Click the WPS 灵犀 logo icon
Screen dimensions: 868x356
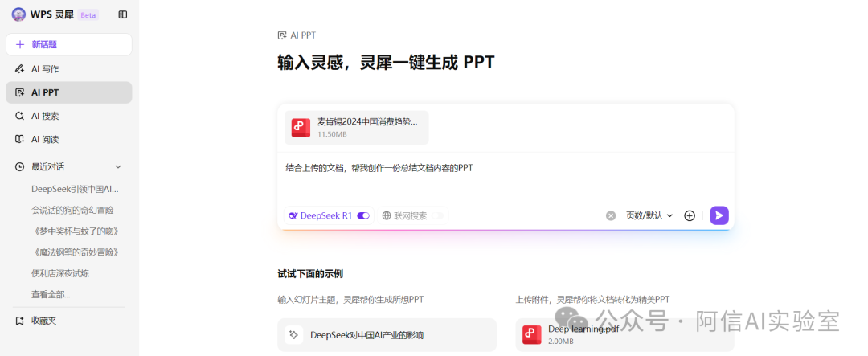coord(18,14)
